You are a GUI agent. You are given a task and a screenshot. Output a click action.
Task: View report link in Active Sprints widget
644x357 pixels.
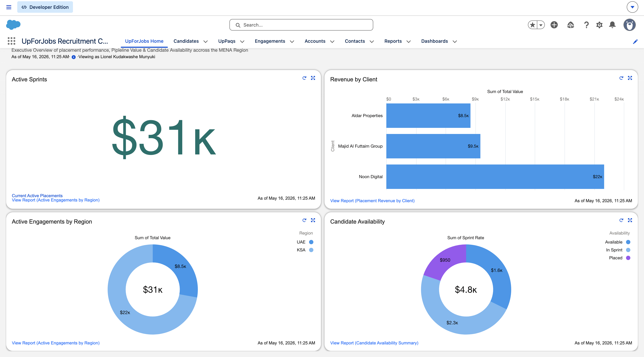pyautogui.click(x=56, y=200)
